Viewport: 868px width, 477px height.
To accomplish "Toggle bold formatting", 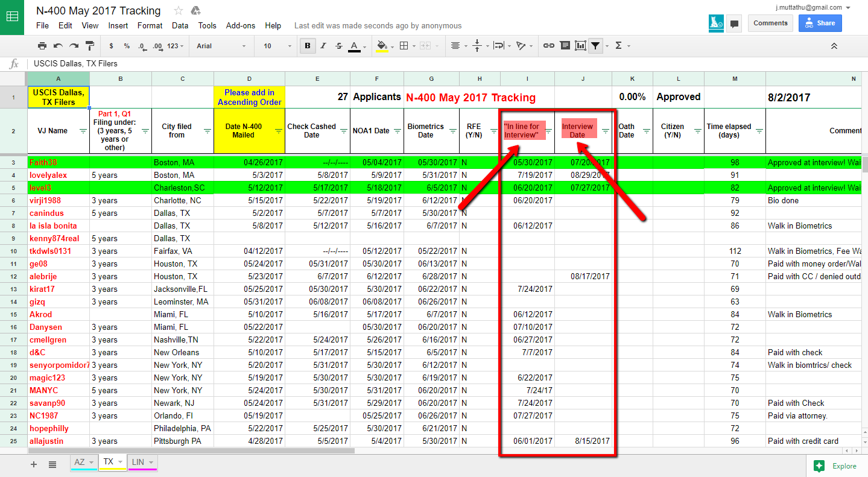I will 308,46.
